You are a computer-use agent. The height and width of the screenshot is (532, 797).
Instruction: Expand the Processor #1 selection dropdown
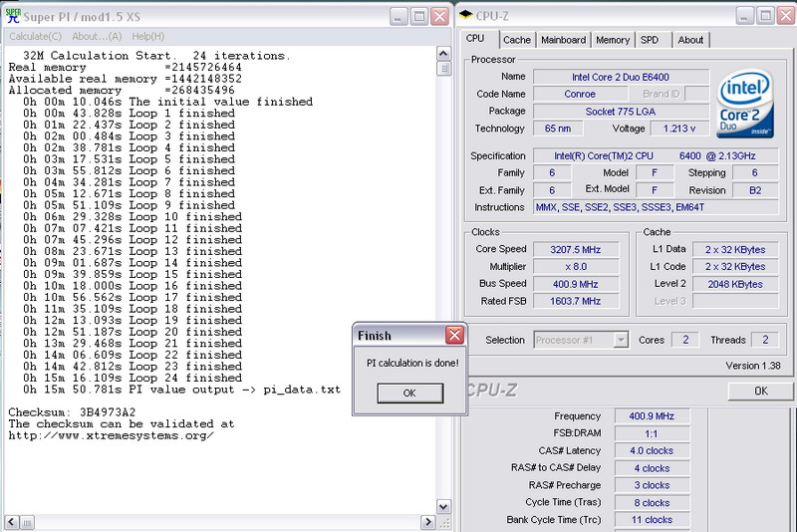point(621,340)
